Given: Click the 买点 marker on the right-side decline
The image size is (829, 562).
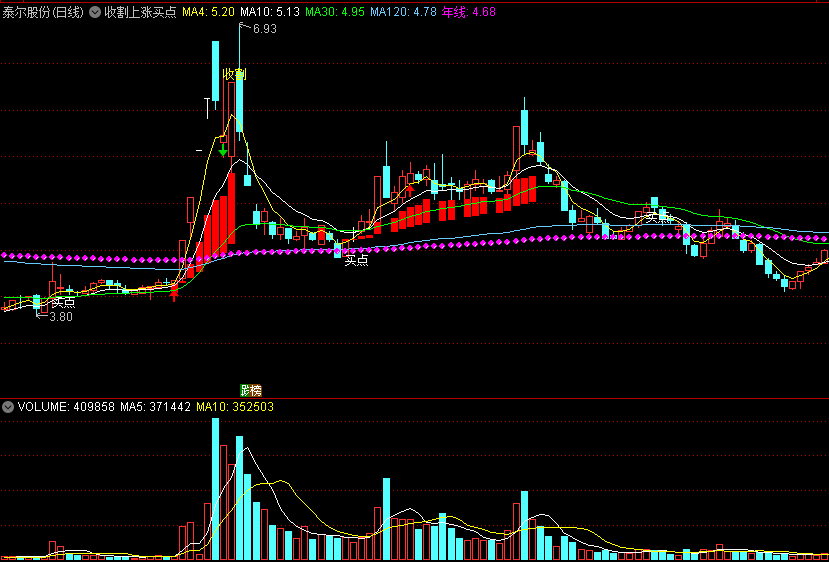Looking at the screenshot, I should tap(658, 216).
